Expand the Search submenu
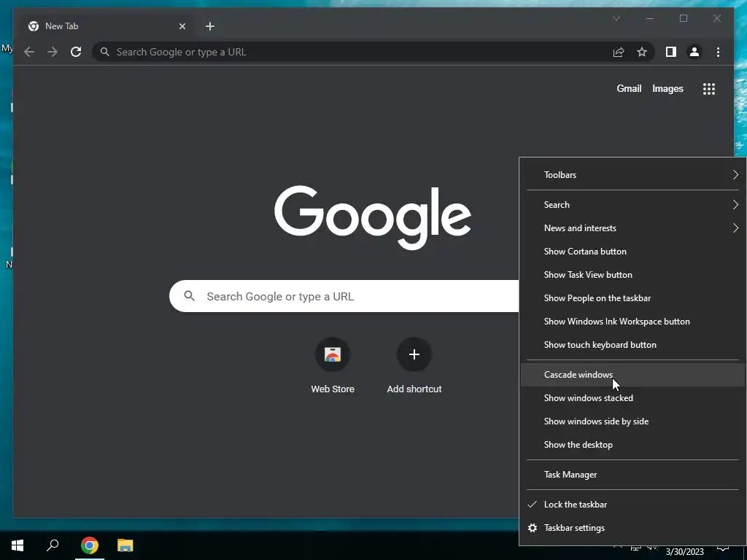The height and width of the screenshot is (560, 747). click(632, 205)
